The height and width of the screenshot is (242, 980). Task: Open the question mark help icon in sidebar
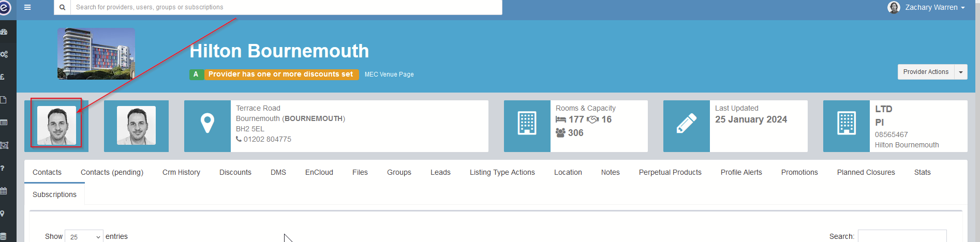[x=3, y=168]
